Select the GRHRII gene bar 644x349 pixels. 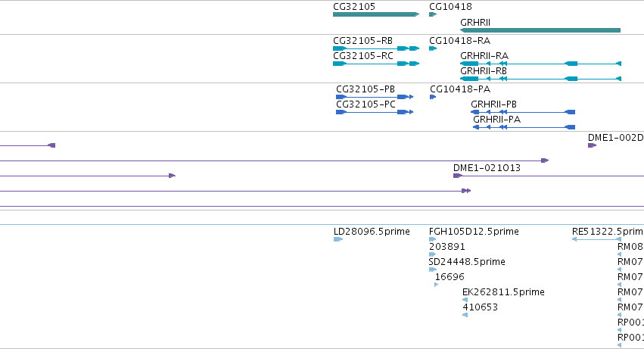point(540,30)
